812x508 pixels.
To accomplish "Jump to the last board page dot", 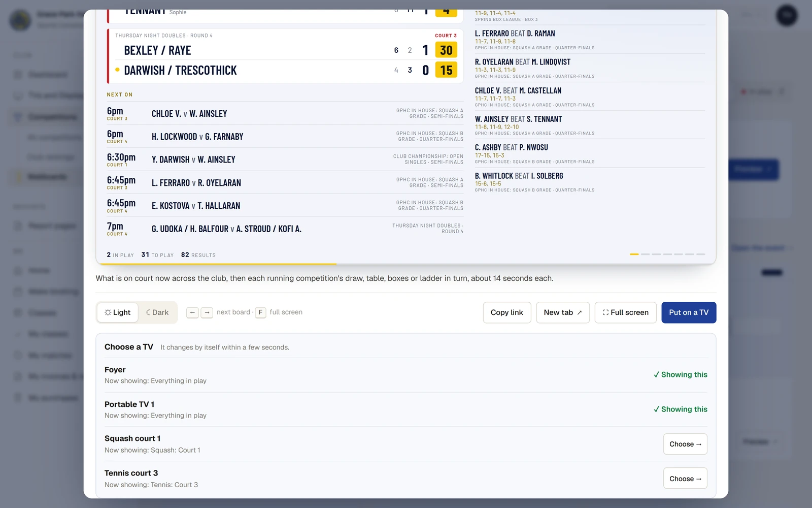I will click(701, 254).
